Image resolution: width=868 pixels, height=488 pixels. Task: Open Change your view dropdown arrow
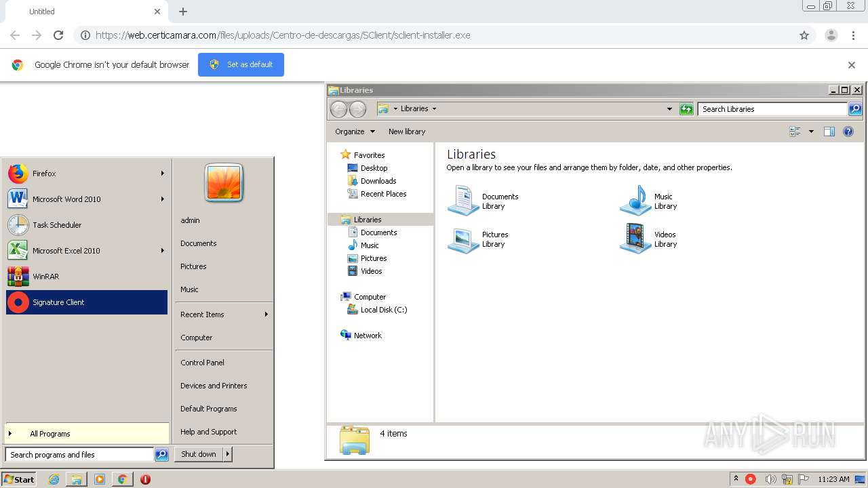tap(811, 131)
